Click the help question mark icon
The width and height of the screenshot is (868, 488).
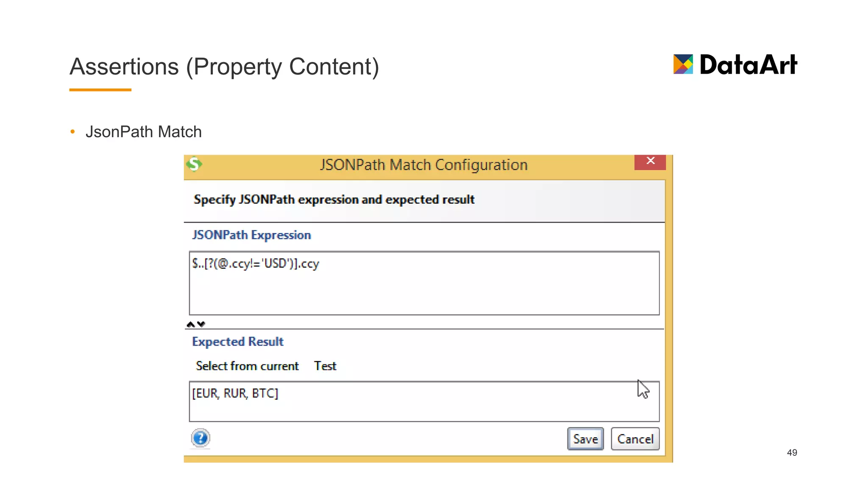click(x=200, y=438)
